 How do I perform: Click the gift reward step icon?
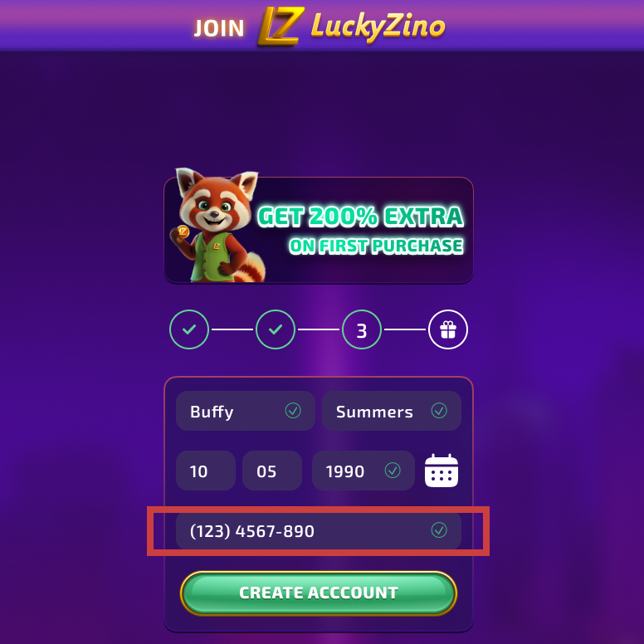point(447,329)
